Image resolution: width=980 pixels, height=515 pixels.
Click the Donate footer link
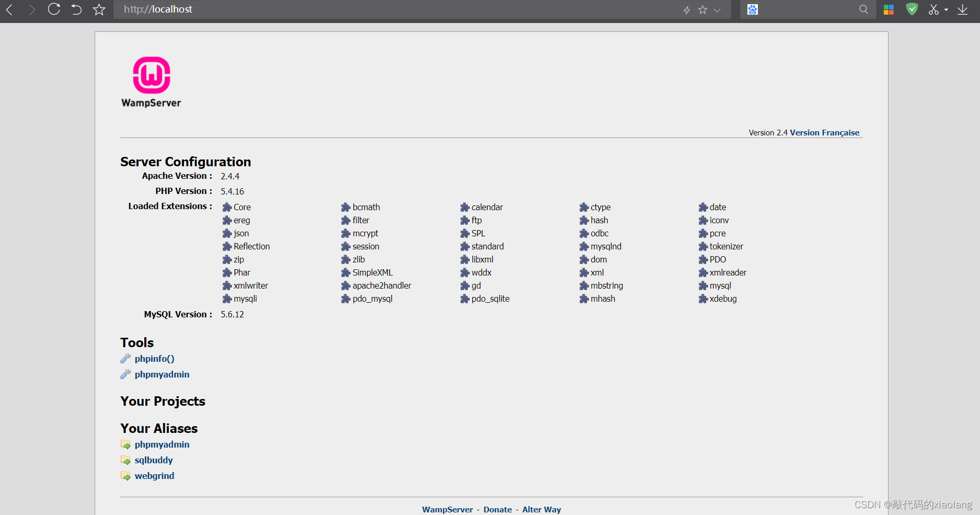(498, 509)
